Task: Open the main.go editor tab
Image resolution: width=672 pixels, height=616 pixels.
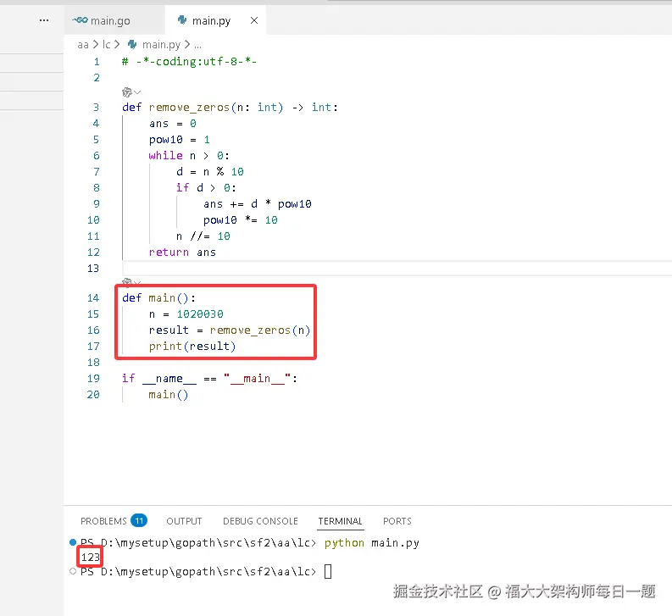Action: 114,20
